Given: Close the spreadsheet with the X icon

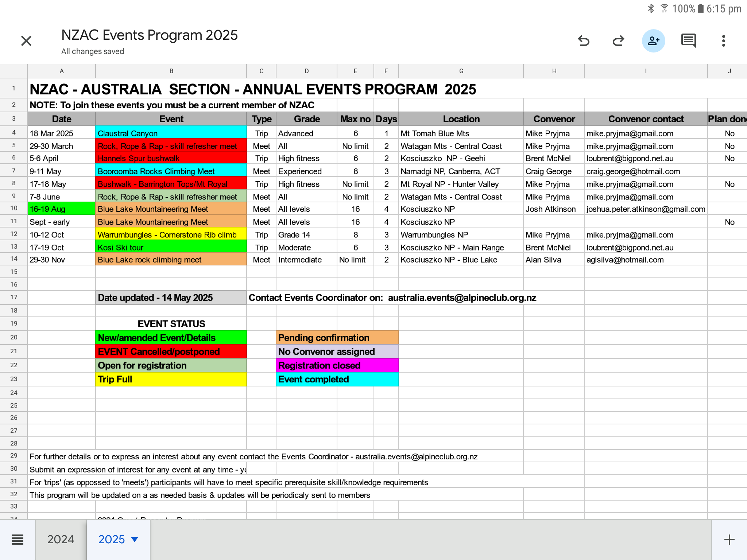Looking at the screenshot, I should 26,41.
